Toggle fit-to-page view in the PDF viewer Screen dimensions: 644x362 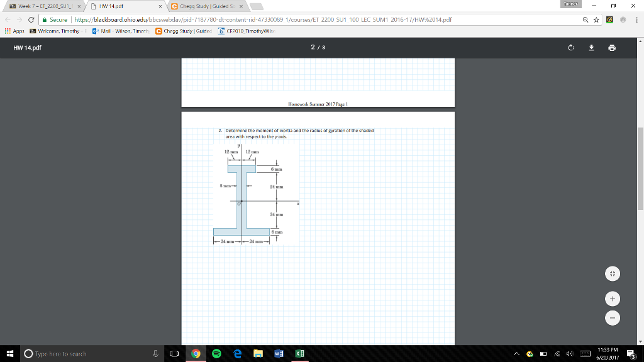pos(613,273)
